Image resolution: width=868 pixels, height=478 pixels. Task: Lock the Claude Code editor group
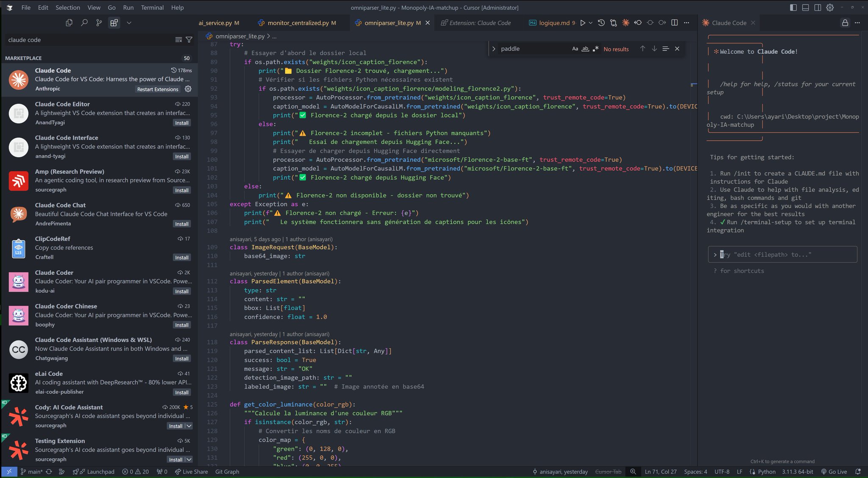[845, 23]
